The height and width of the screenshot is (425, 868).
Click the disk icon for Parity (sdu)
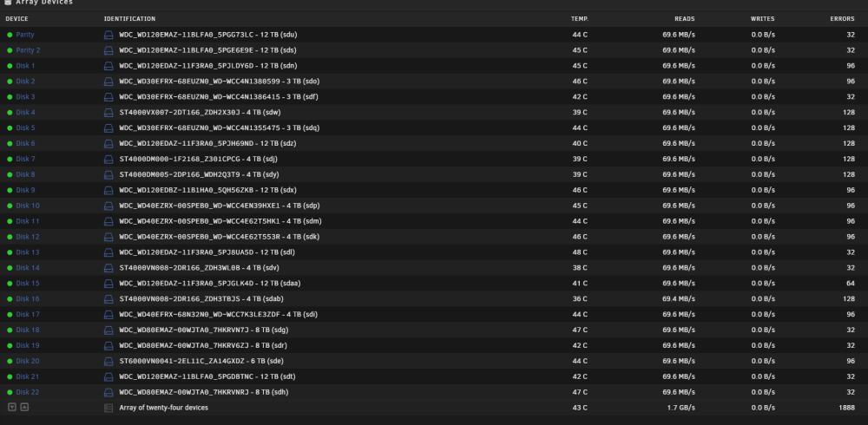[x=108, y=35]
